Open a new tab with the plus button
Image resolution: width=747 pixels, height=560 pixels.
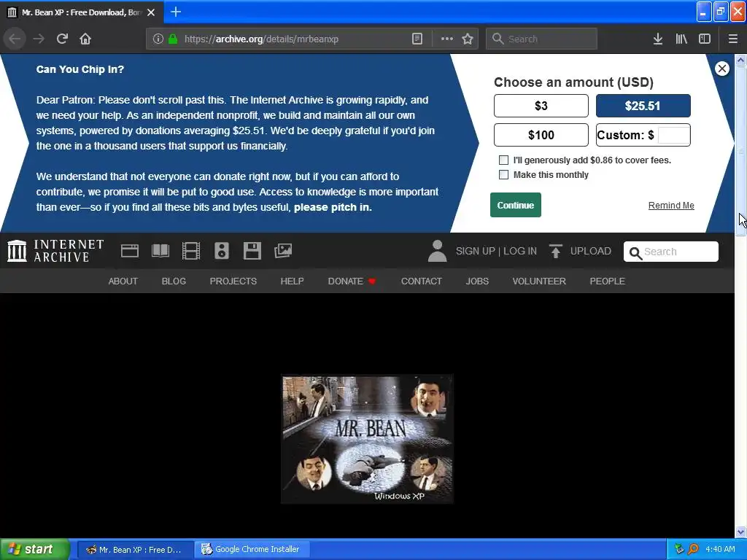pyautogui.click(x=176, y=12)
